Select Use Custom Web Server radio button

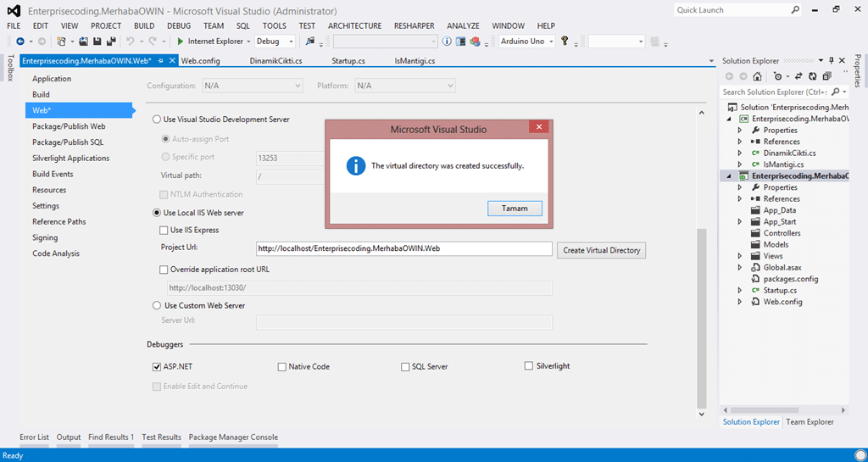point(157,305)
